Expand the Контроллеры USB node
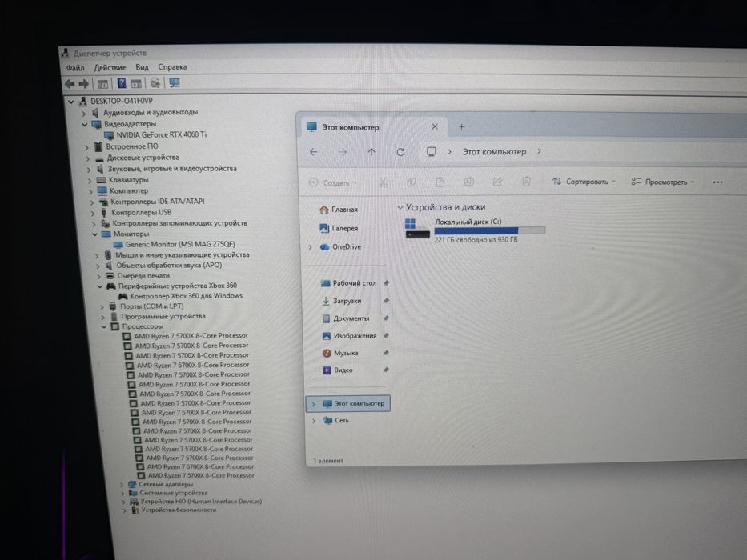The height and width of the screenshot is (560, 747). click(x=92, y=213)
